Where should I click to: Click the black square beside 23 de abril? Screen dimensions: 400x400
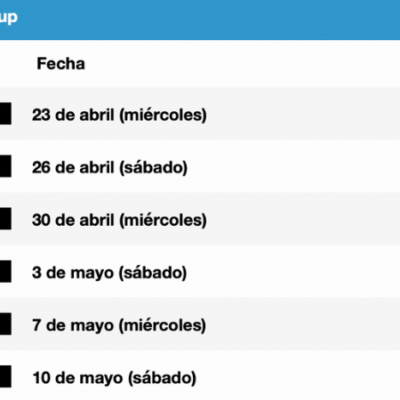click(x=6, y=114)
